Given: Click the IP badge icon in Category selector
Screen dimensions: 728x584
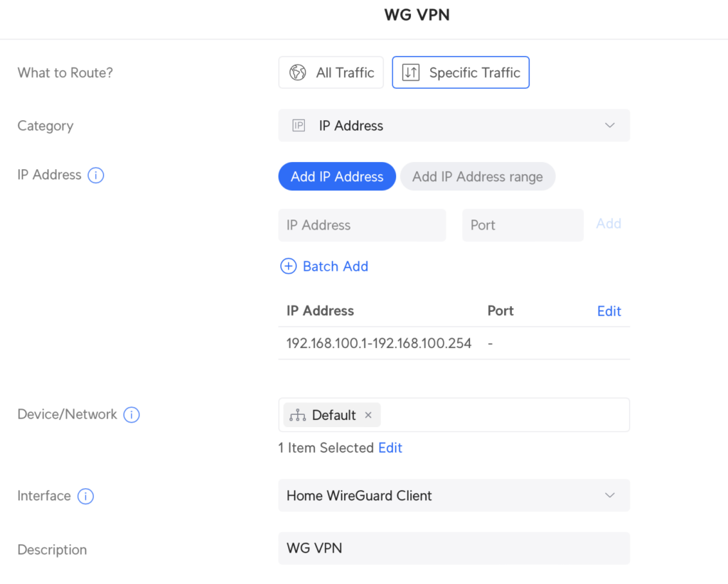Looking at the screenshot, I should point(300,125).
